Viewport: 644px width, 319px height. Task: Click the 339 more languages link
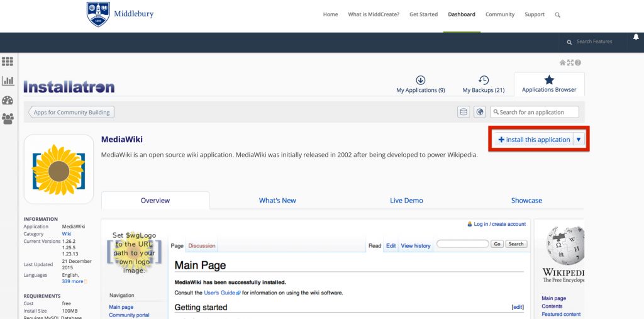(x=73, y=282)
